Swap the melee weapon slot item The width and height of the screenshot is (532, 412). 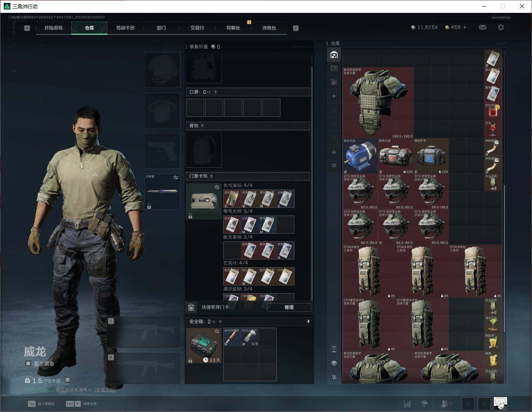click(x=176, y=178)
